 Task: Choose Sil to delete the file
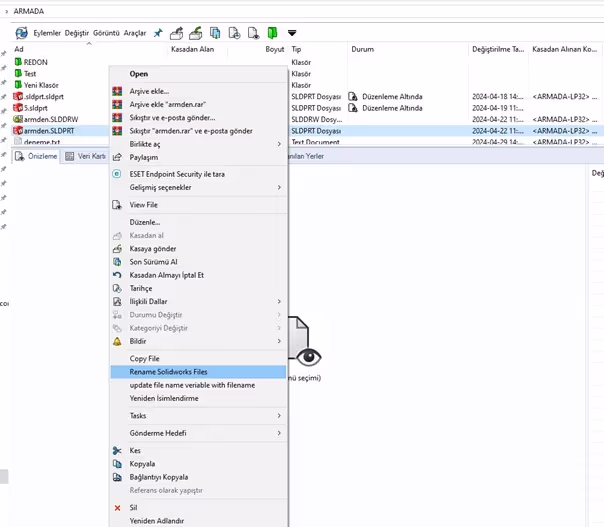click(199, 508)
